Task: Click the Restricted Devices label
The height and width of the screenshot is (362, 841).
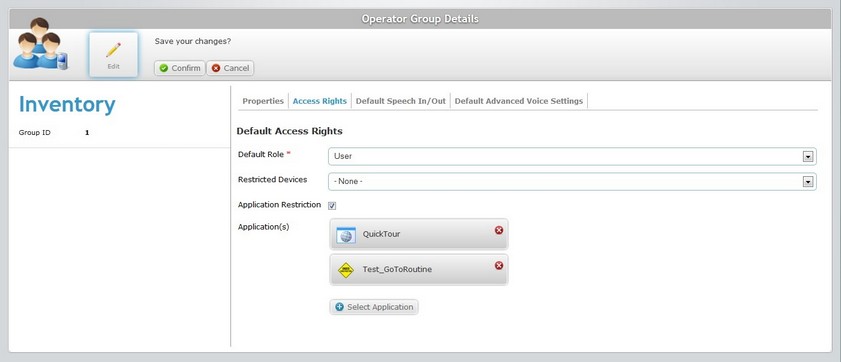Action: 272,180
